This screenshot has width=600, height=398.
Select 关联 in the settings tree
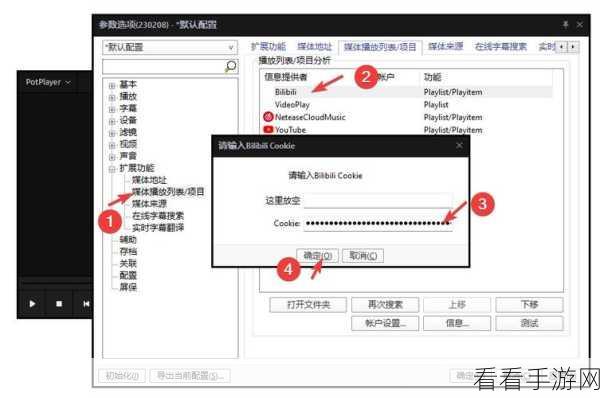(128, 263)
